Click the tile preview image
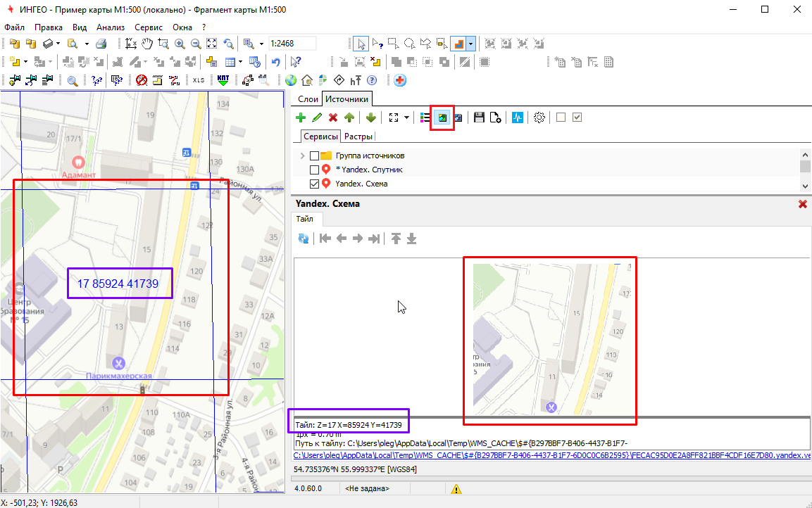 (x=553, y=339)
